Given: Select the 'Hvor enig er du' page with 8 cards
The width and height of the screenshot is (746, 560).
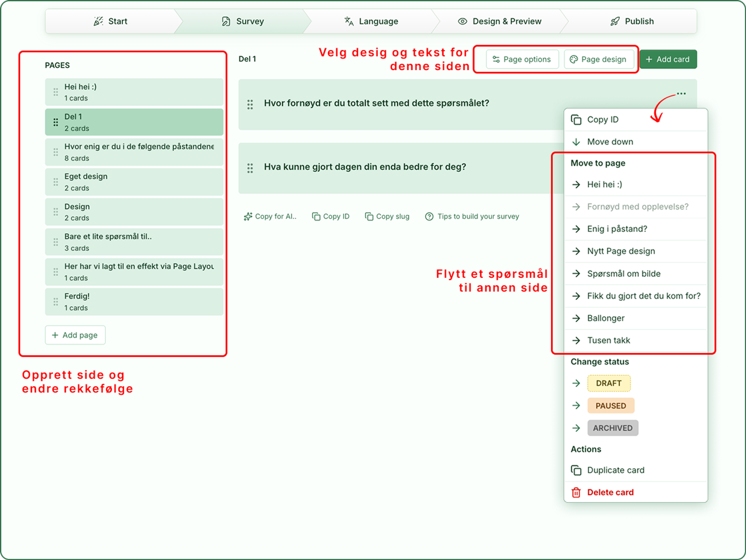Looking at the screenshot, I should pyautogui.click(x=134, y=152).
